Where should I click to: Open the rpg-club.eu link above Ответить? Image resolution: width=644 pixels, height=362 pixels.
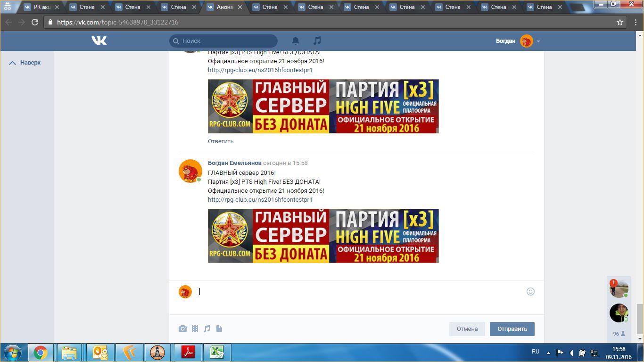point(260,70)
